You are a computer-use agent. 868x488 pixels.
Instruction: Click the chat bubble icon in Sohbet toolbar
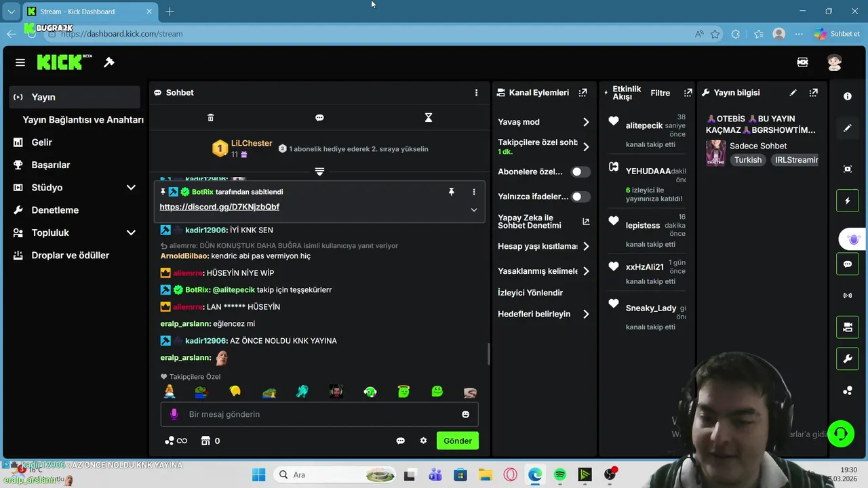tap(319, 118)
